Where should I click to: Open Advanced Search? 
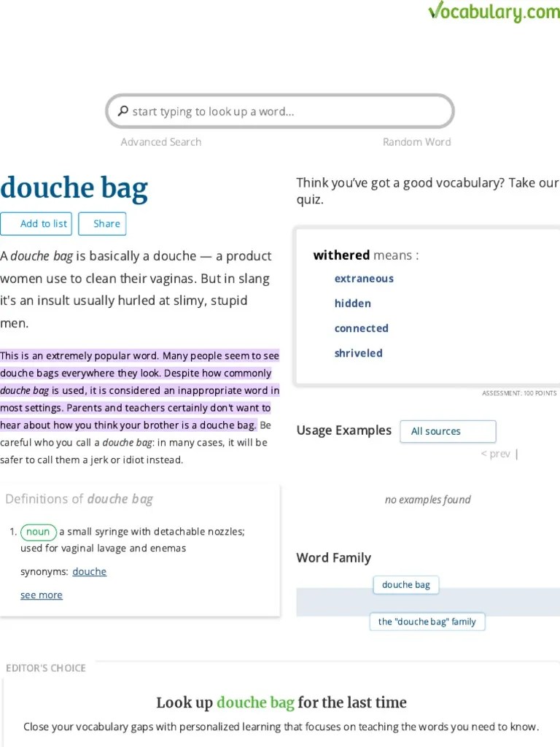click(160, 142)
